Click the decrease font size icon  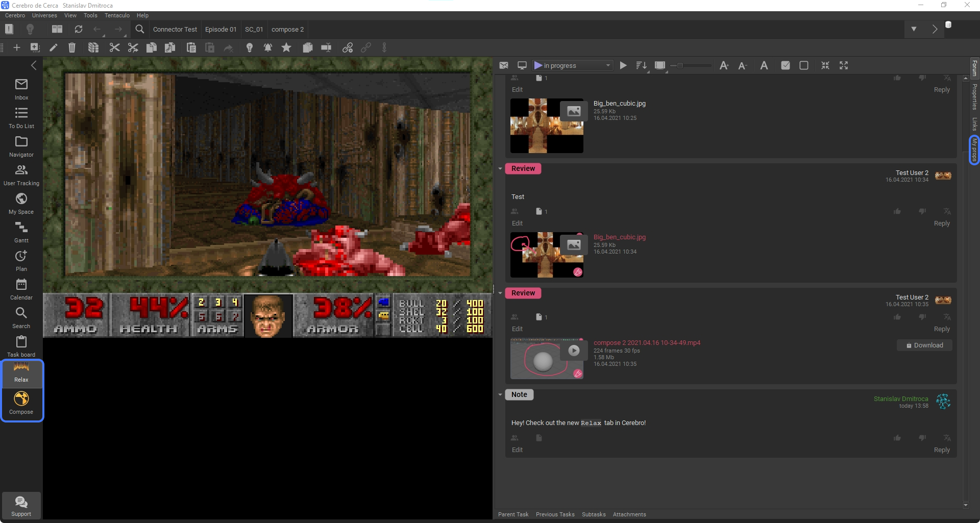click(743, 65)
